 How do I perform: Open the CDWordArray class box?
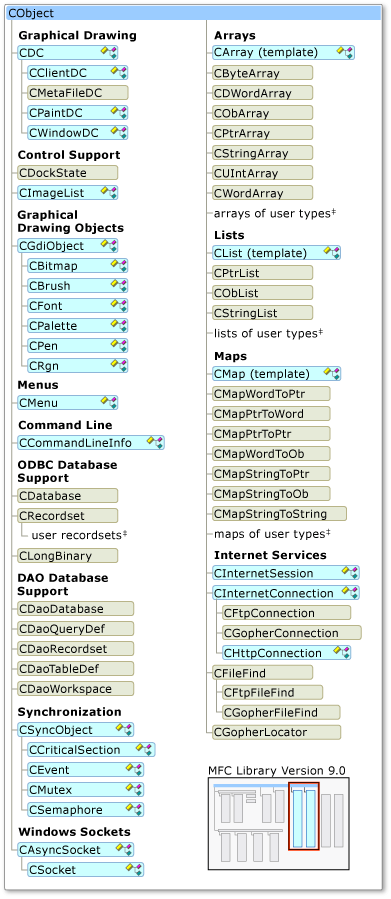263,93
